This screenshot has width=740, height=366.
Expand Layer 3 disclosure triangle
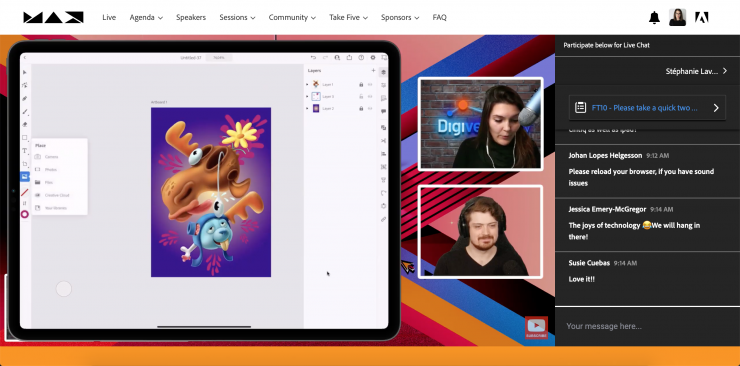coord(307,96)
